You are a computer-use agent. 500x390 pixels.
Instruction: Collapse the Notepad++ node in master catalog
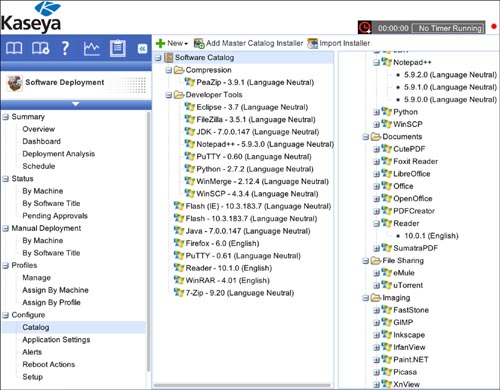(377, 63)
